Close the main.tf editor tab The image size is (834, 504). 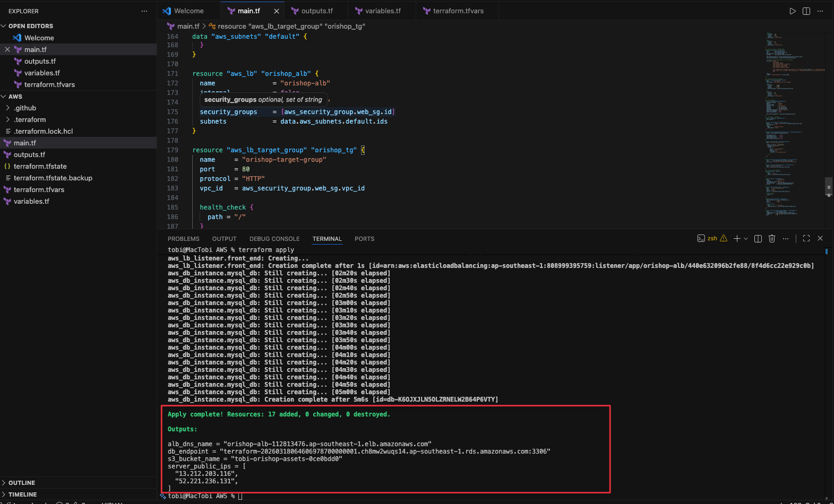277,11
